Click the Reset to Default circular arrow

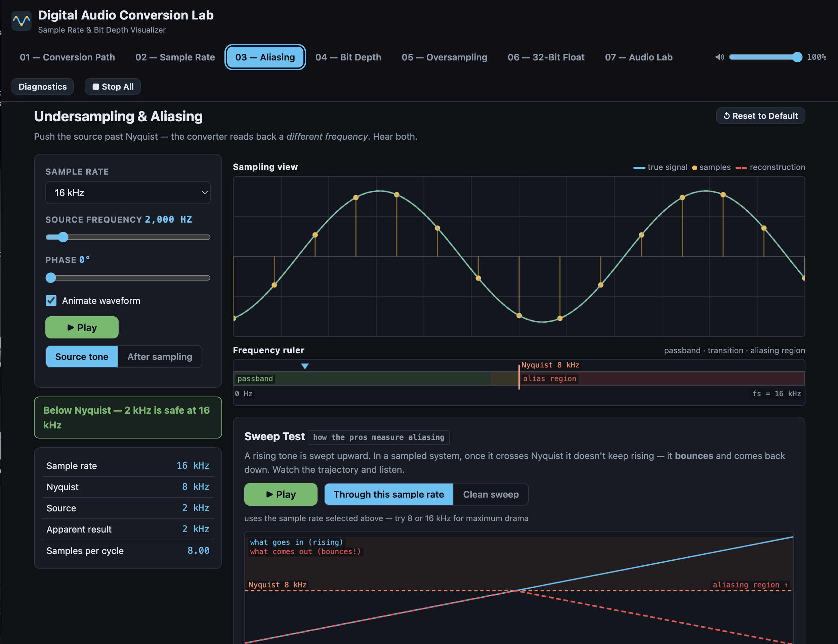pos(726,116)
